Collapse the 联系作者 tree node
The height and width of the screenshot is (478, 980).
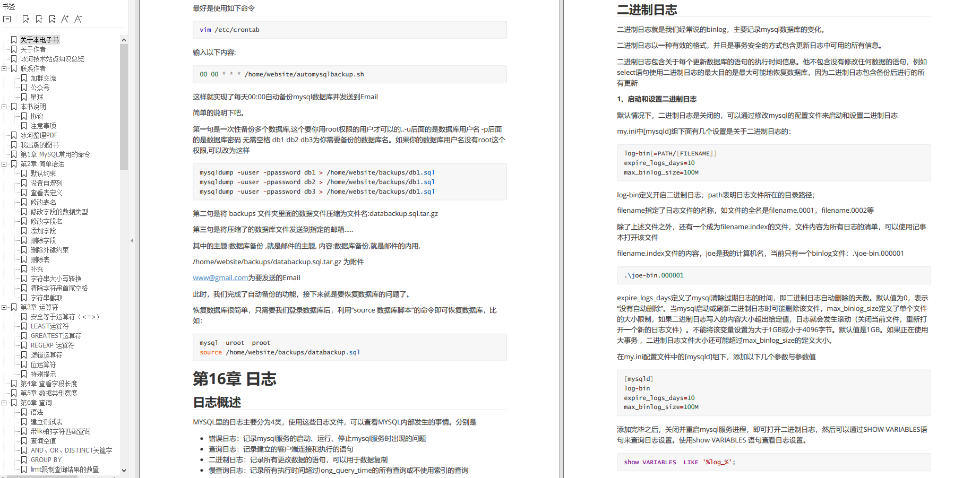(4, 68)
